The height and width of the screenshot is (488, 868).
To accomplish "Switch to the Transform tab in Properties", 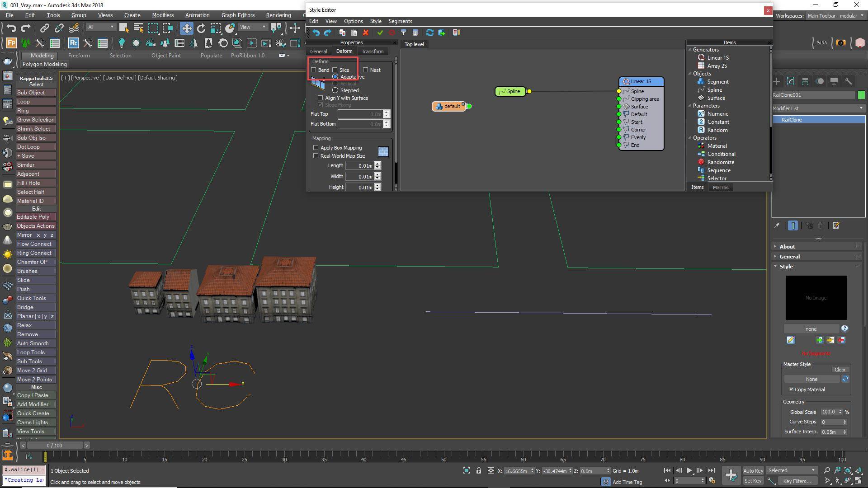I will [372, 51].
